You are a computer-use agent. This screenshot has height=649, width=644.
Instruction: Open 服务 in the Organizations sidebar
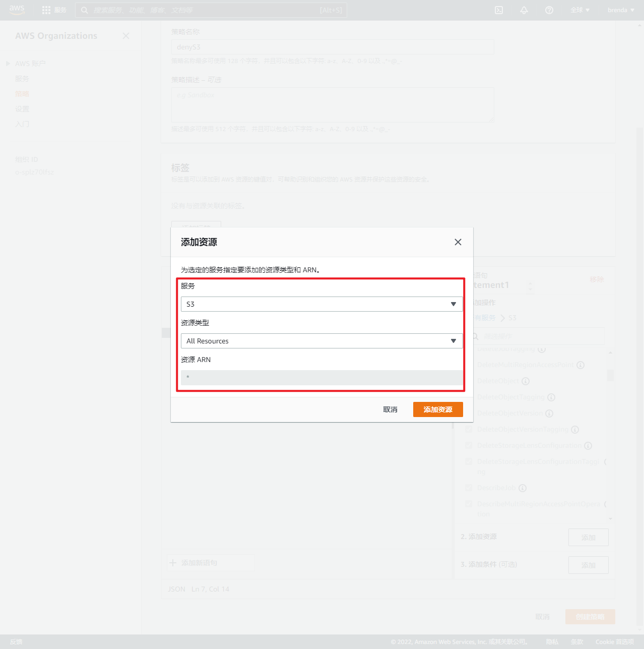click(22, 79)
